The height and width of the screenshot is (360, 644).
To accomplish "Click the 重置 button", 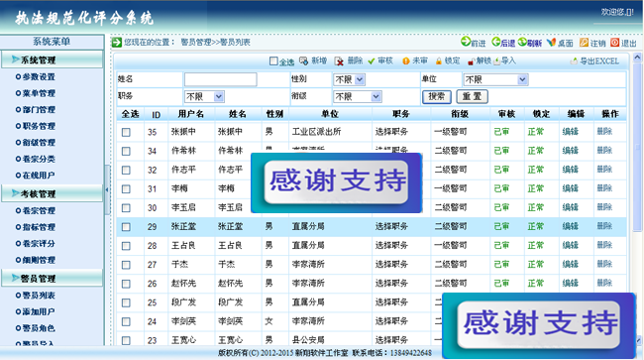I will click(473, 96).
